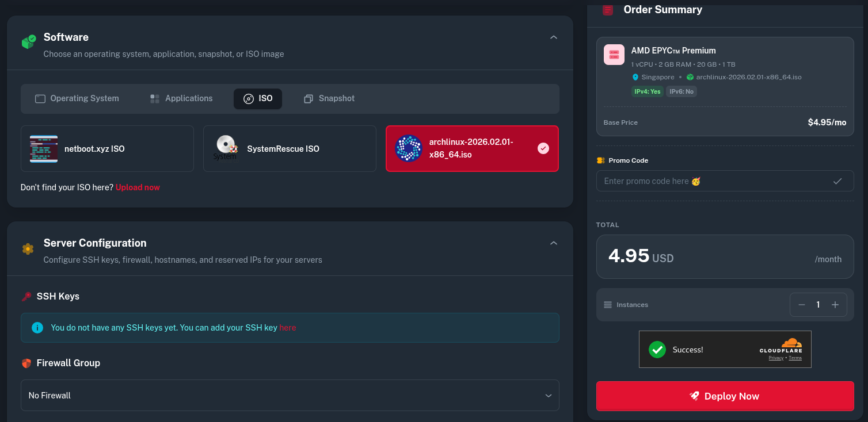This screenshot has height=422, width=868.
Task: Increase instances with the plus button
Action: pyautogui.click(x=835, y=305)
